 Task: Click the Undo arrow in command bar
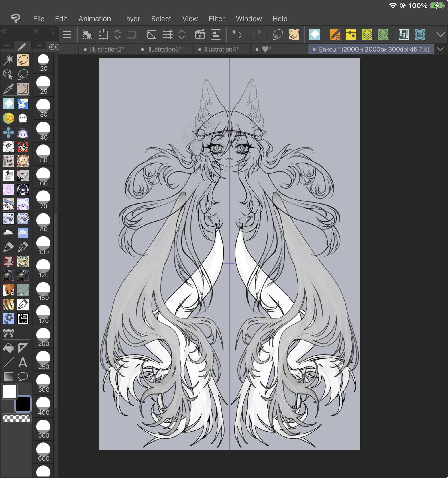tap(236, 35)
